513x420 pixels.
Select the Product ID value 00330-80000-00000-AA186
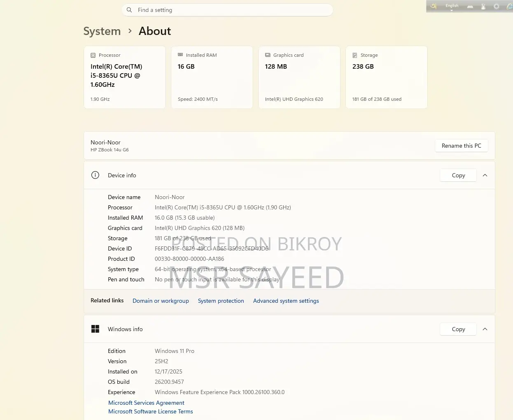pyautogui.click(x=189, y=259)
